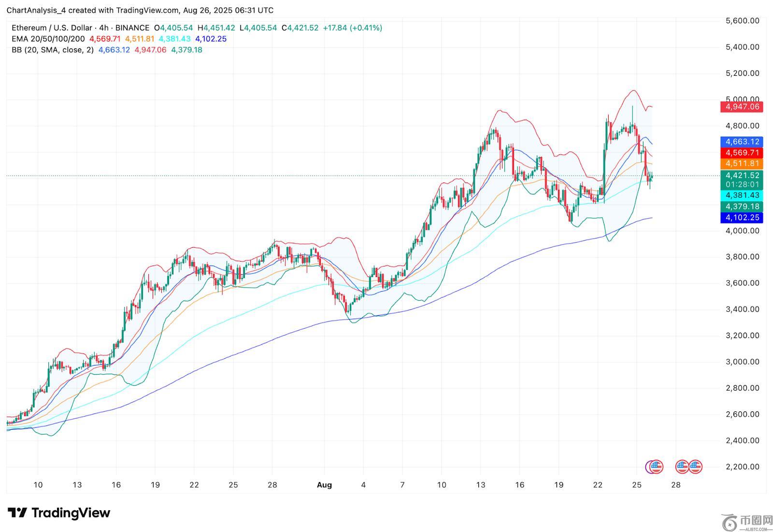Select the EMA 20/50/100/200 indicator title
The width and height of the screenshot is (773, 532).
point(48,39)
